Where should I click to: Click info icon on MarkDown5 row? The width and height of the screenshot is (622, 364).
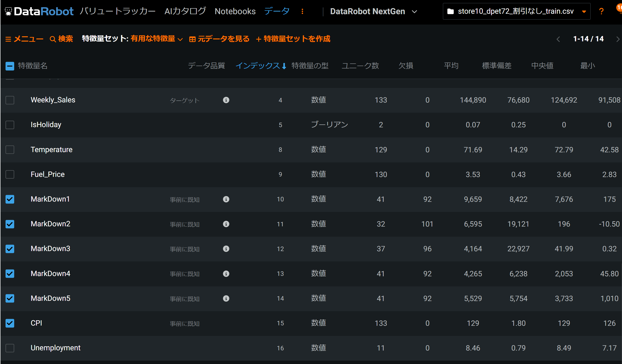(226, 298)
